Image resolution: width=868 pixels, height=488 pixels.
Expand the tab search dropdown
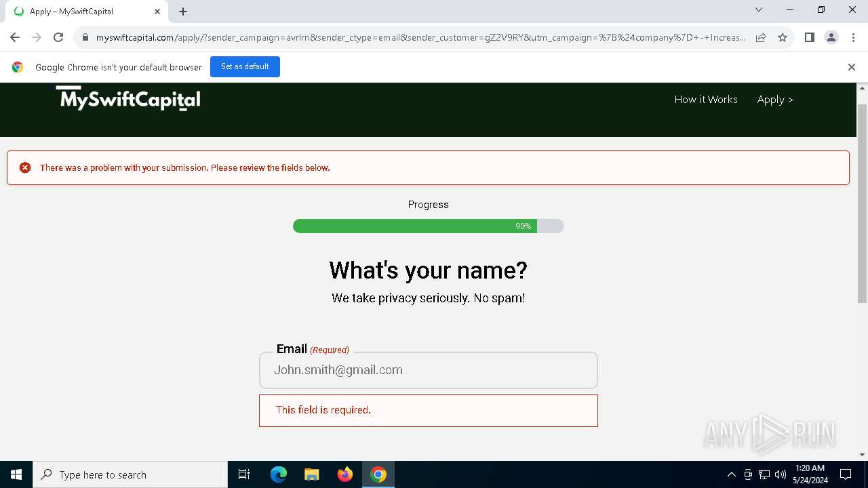click(x=759, y=10)
